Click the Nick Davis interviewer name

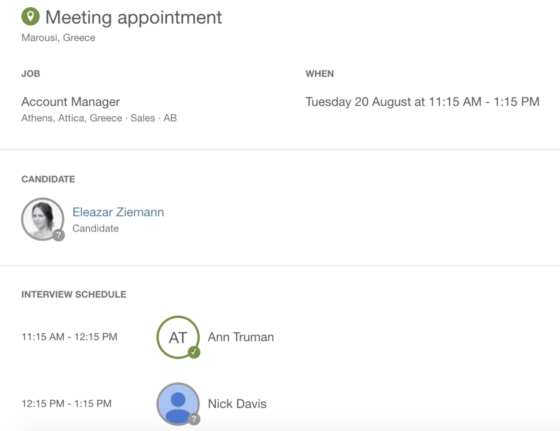237,404
